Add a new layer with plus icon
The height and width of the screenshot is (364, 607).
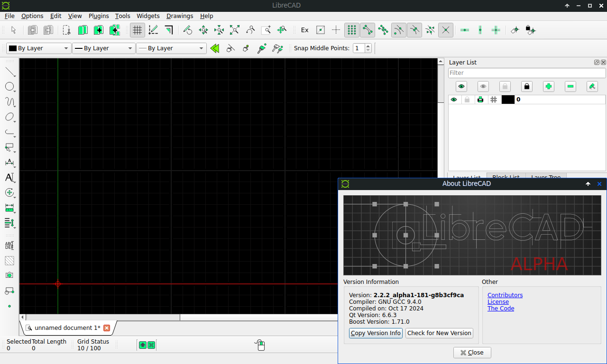(549, 86)
